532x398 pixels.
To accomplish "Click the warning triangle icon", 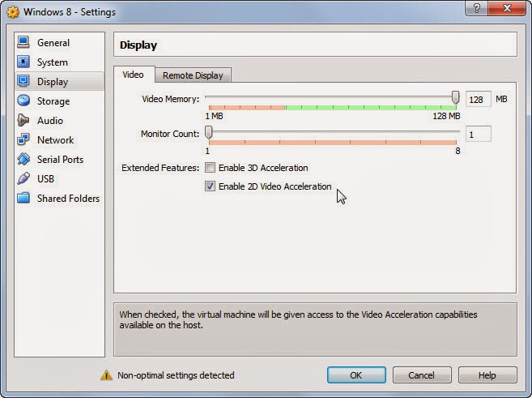I will coord(106,375).
